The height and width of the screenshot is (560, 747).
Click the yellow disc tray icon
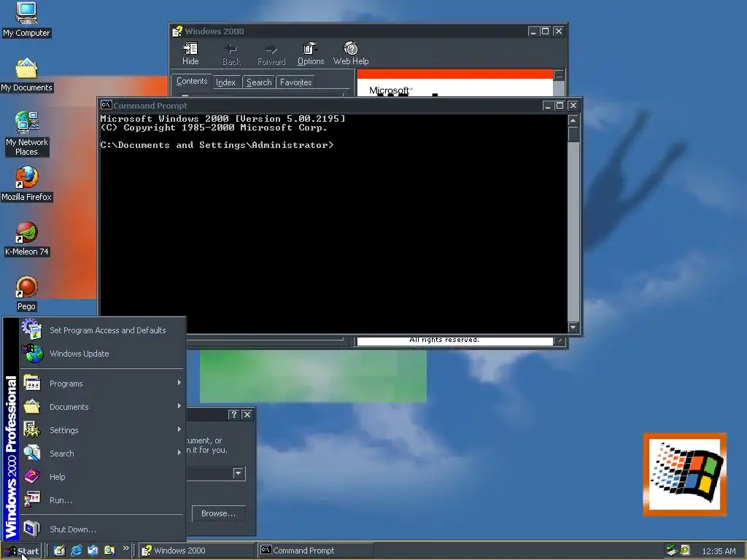tap(685, 551)
